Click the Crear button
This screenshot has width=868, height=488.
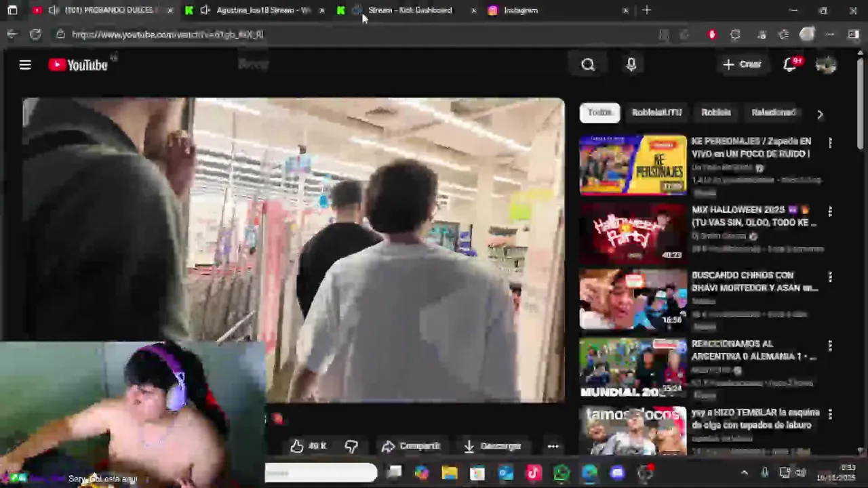[x=743, y=64]
